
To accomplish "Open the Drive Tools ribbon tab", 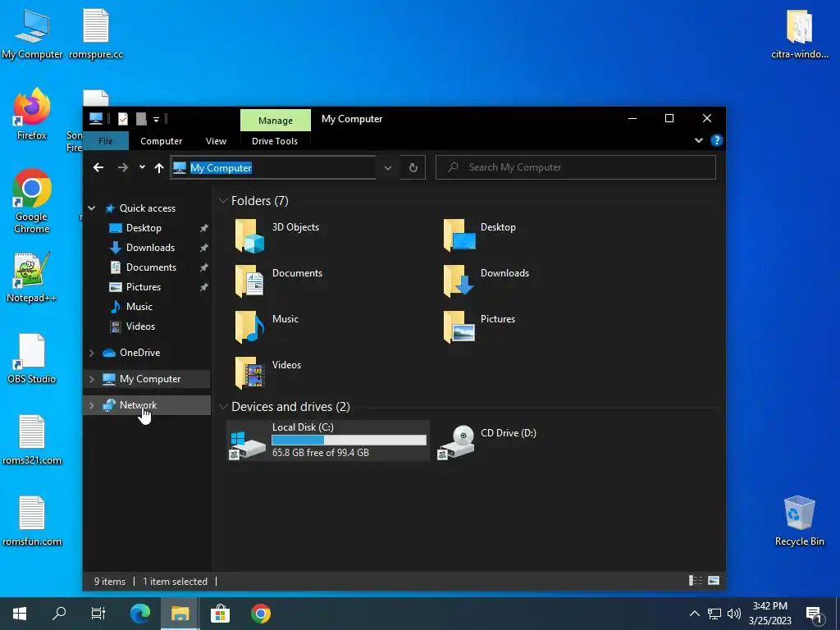I will [275, 141].
